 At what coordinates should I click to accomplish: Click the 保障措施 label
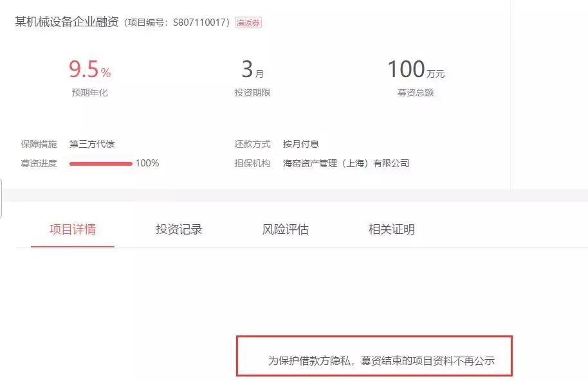[x=39, y=144]
